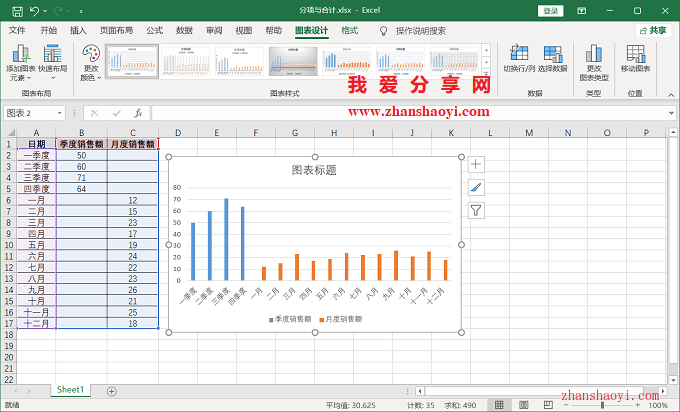Click the Select All corner triangle

11,132
